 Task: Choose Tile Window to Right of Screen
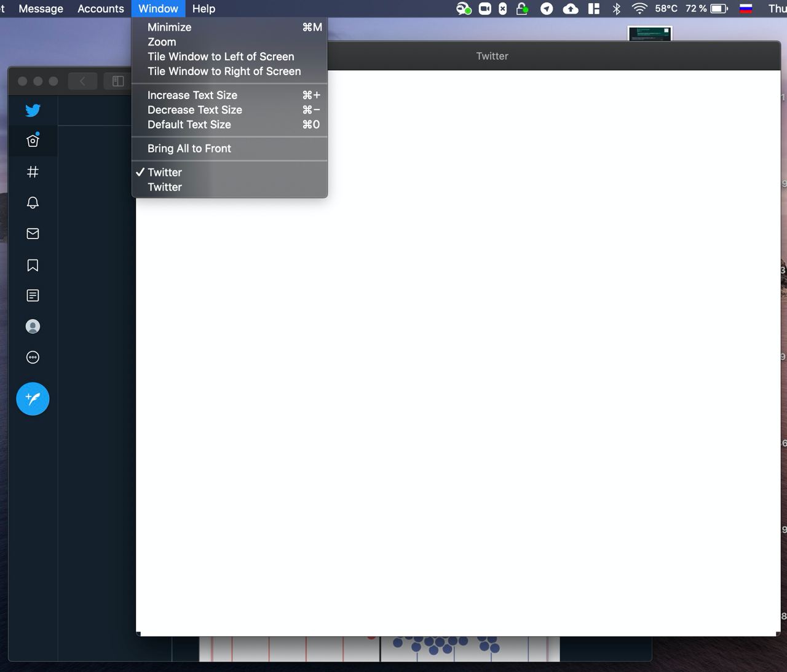[229, 71]
